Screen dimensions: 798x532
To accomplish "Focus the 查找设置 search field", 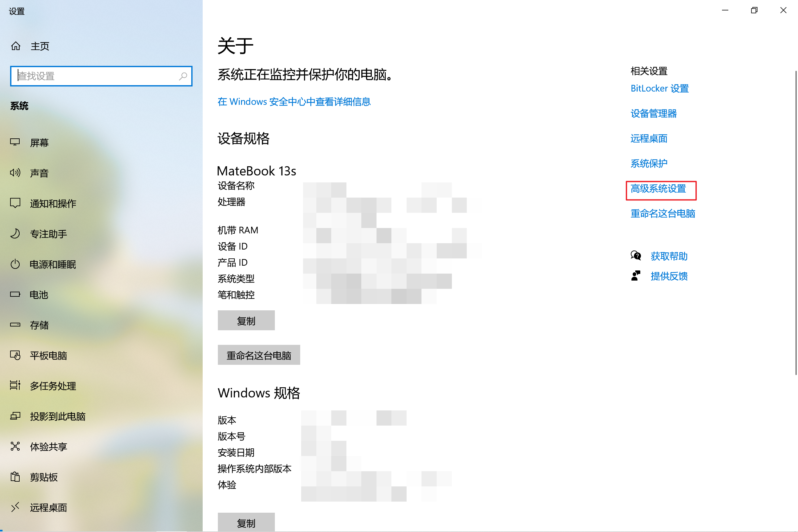I will coord(101,76).
